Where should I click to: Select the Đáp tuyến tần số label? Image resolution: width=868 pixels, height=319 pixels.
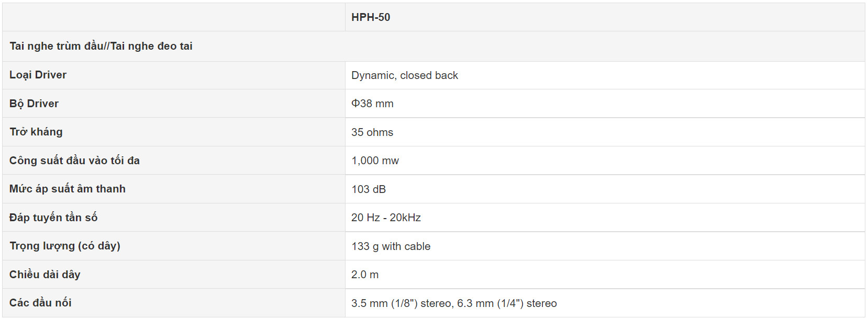tap(53, 218)
